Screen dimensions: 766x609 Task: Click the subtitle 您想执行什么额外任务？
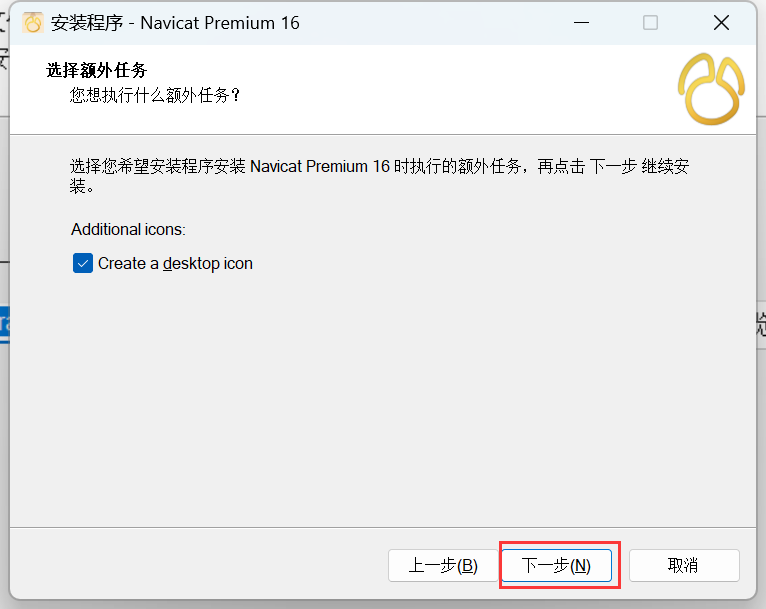[155, 95]
